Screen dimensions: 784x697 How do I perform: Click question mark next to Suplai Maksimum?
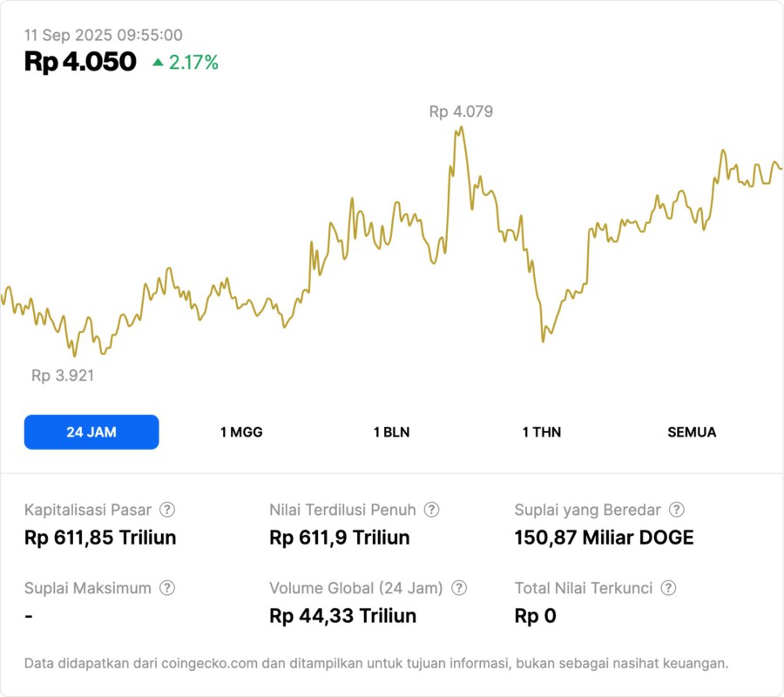point(167,588)
